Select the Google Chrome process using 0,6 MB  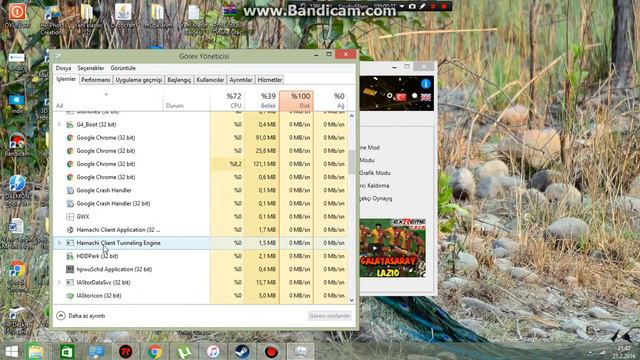(201, 177)
